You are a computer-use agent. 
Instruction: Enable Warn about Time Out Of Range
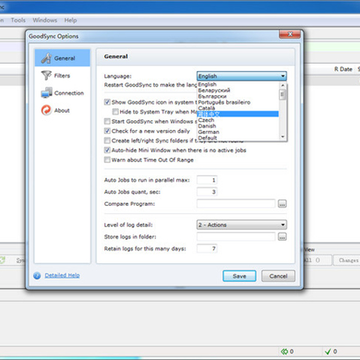(x=107, y=160)
